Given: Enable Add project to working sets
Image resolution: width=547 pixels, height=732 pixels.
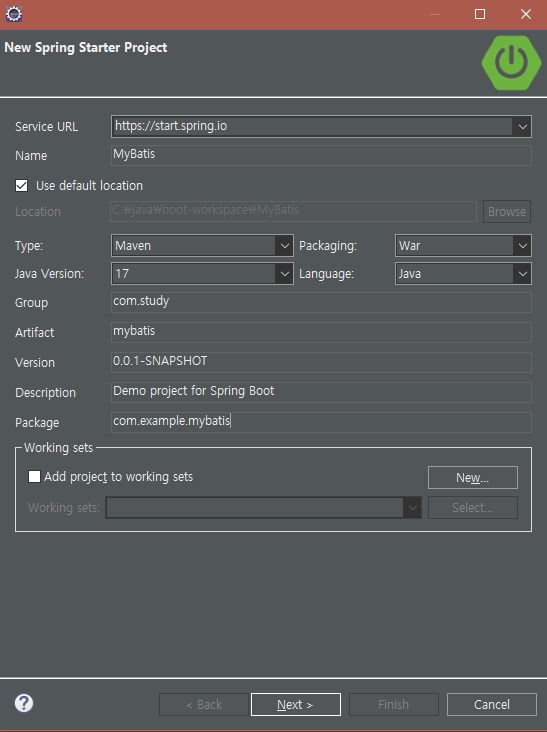Looking at the screenshot, I should pyautogui.click(x=34, y=477).
